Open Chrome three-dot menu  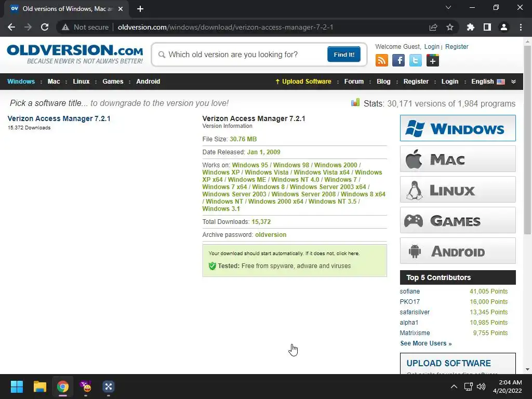pos(521,27)
